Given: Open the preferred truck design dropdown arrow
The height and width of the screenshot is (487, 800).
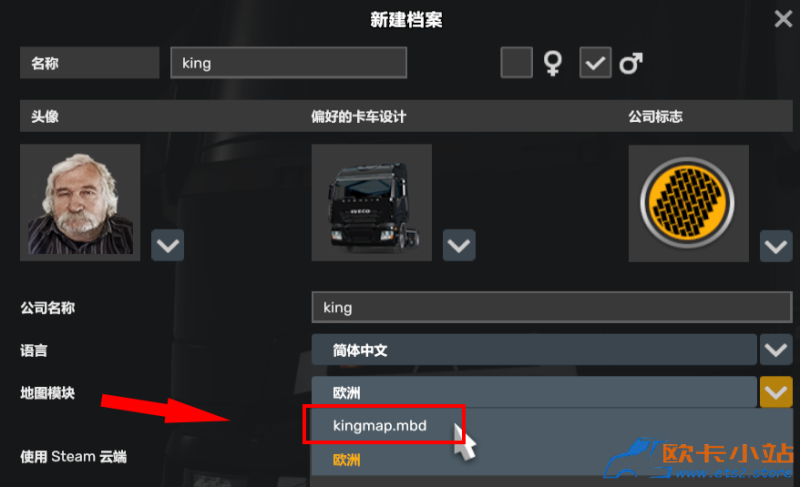Looking at the screenshot, I should 459,245.
